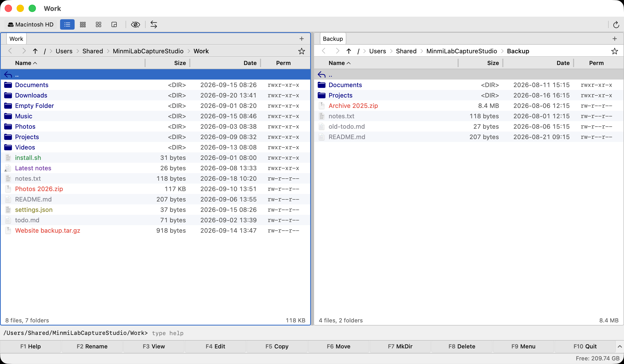Viewport: 624px width, 364px height.
Task: Select the Backup tab
Action: pyautogui.click(x=333, y=39)
